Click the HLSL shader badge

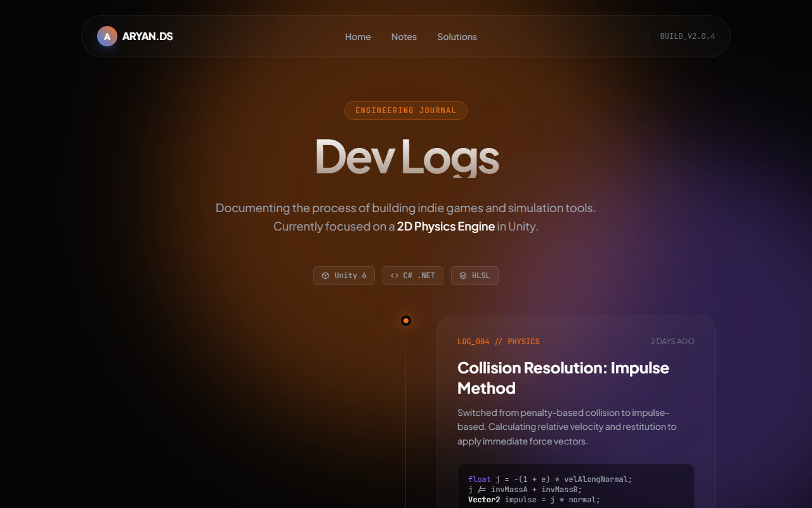475,275
